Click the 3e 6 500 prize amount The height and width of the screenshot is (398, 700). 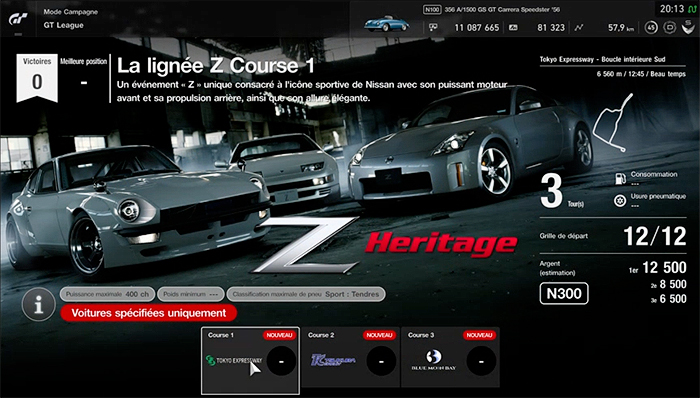click(669, 299)
